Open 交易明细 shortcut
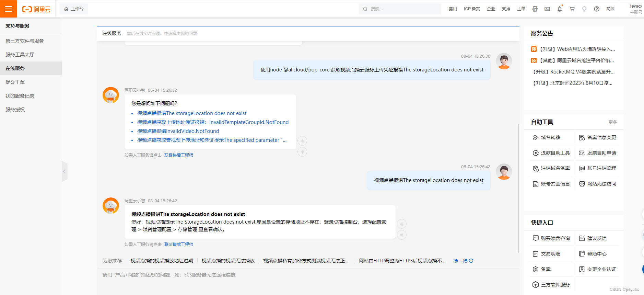This screenshot has width=644, height=295. [x=547, y=254]
